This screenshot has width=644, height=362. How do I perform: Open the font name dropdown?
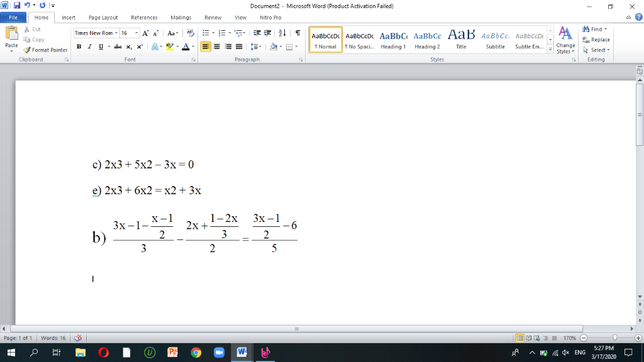coord(116,33)
